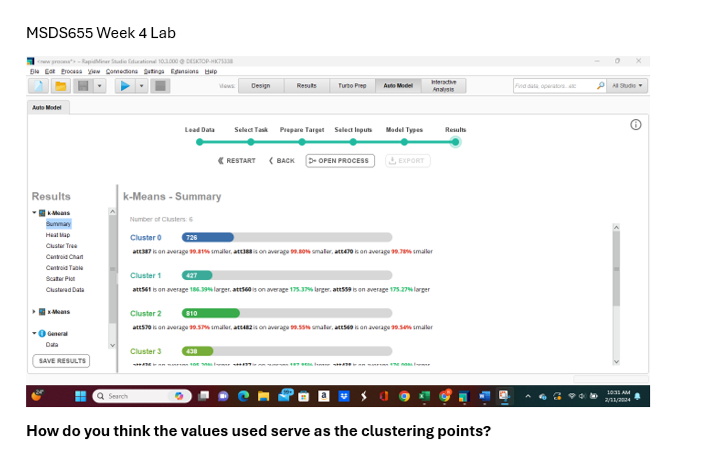703x473 pixels.
Task: Select Centroid Table in the Results tree
Action: tap(65, 268)
